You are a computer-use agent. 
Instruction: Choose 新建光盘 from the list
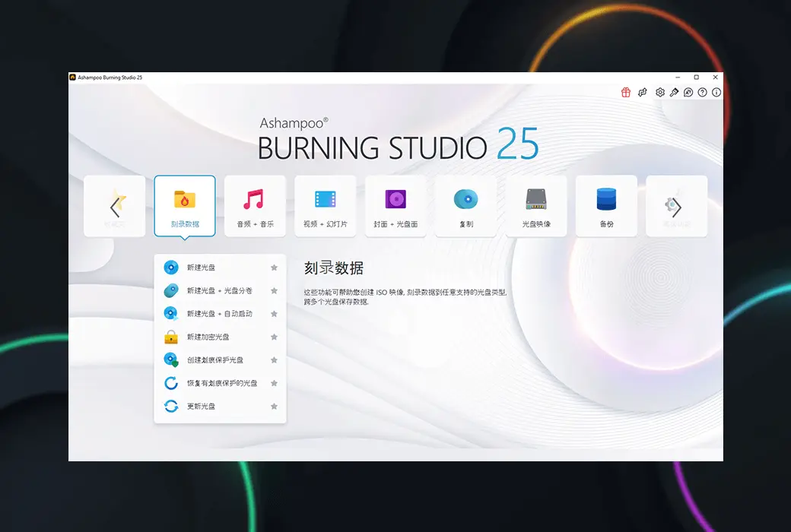(x=220, y=268)
